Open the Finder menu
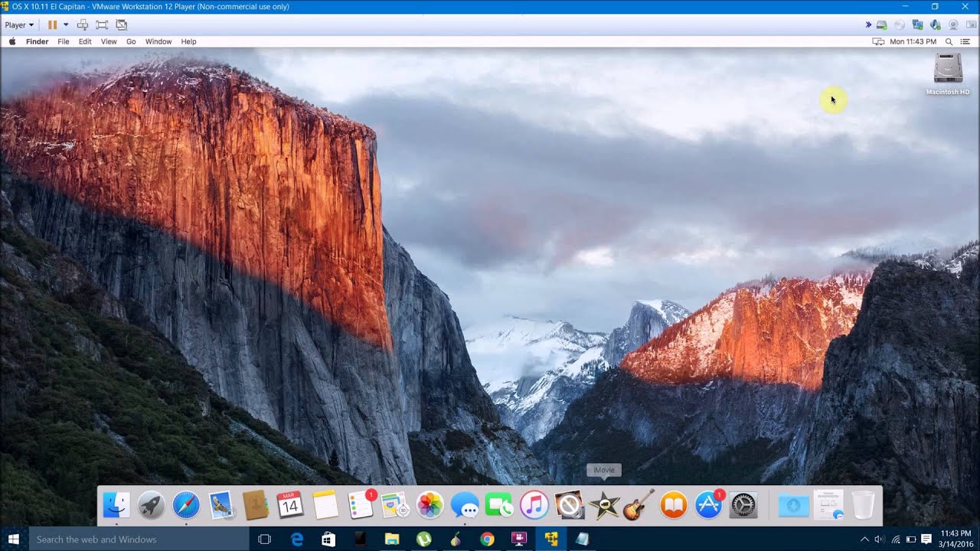980x551 pixels. pos(37,42)
